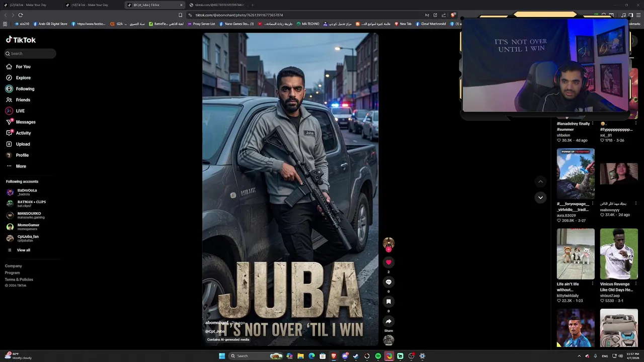
Task: Open Arab-GB Digital Store bookmark
Action: [x=51, y=24]
